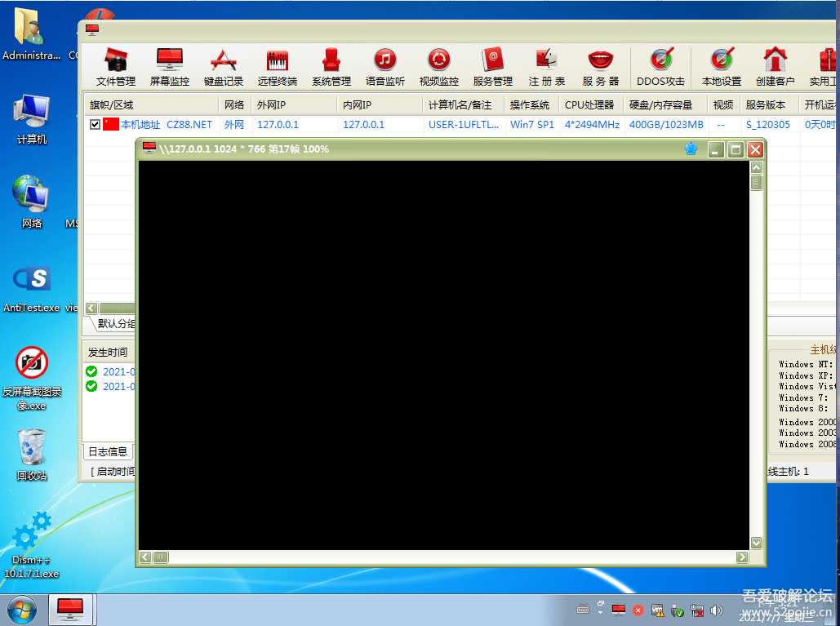Click the first green check log entry
The image size is (840, 626).
[x=110, y=371]
